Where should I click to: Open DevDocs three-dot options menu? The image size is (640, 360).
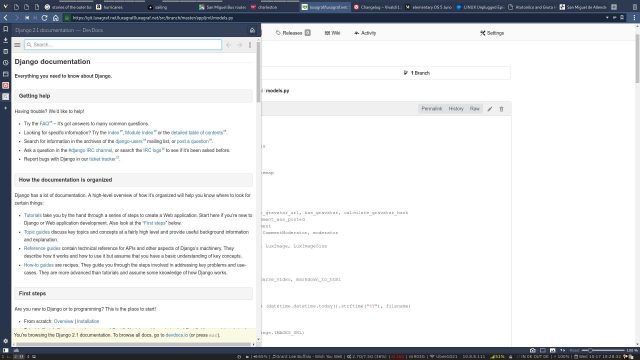(250, 45)
